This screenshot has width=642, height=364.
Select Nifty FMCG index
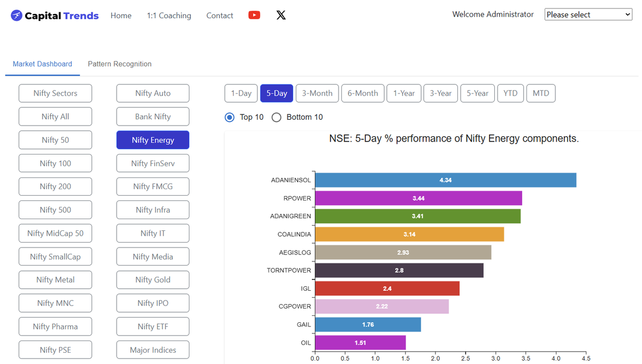coord(153,187)
